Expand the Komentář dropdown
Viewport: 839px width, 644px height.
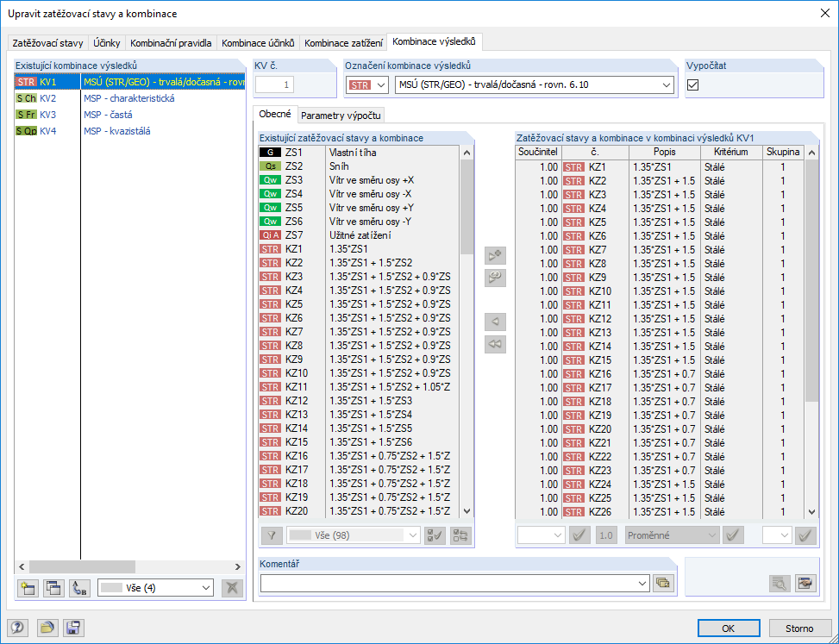click(x=642, y=584)
